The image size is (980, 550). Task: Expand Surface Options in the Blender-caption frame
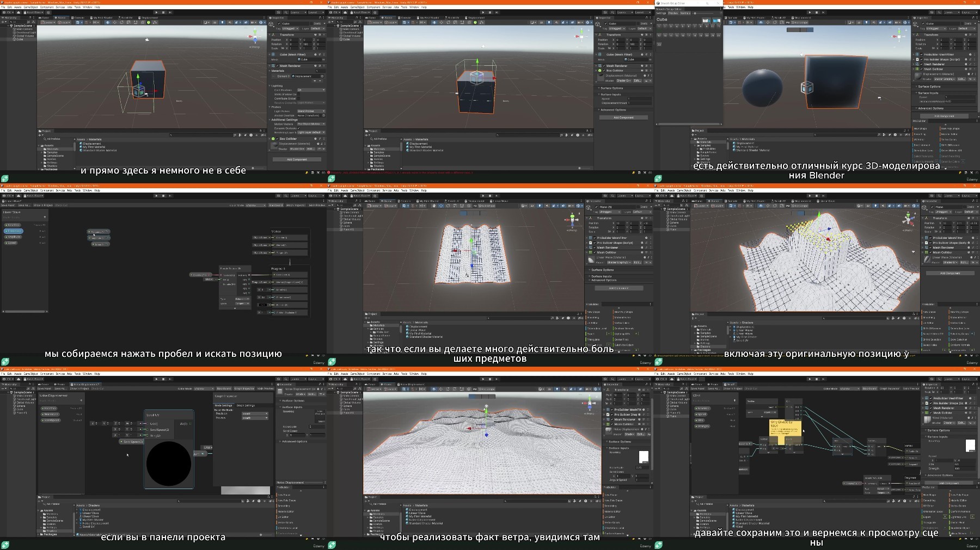929,86
